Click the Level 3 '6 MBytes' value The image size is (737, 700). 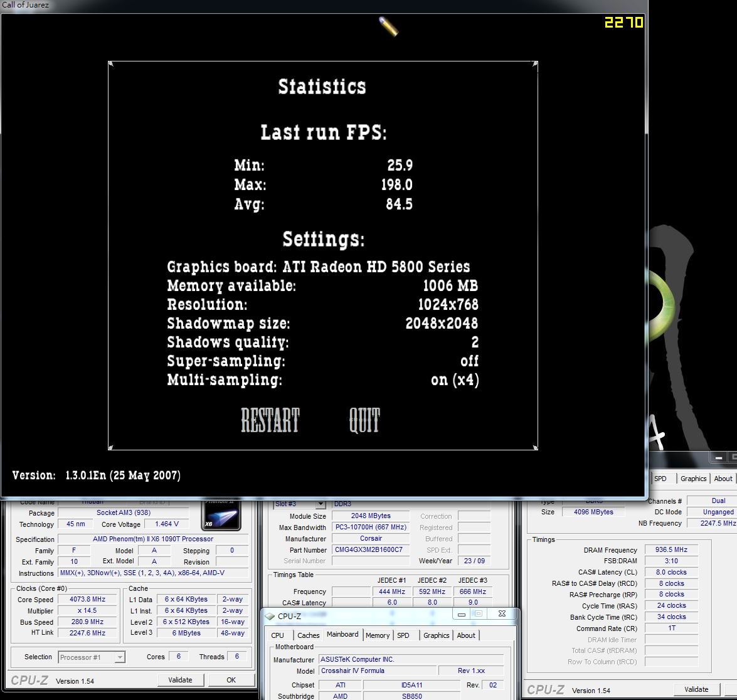pos(186,633)
